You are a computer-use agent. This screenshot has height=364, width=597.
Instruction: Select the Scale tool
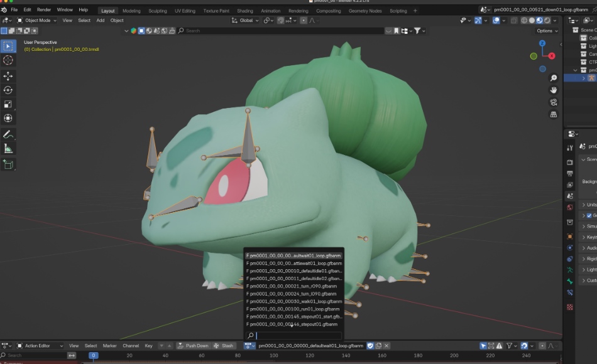point(8,104)
